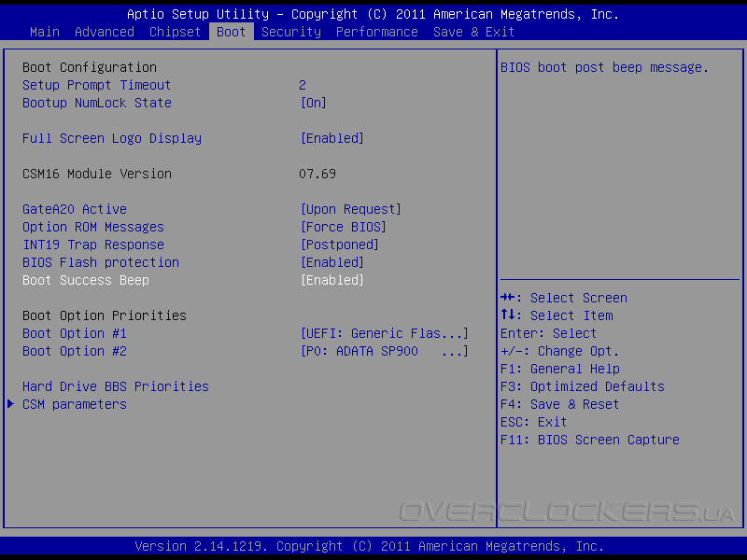
Task: Switch to the Advanced tab
Action: pos(105,32)
